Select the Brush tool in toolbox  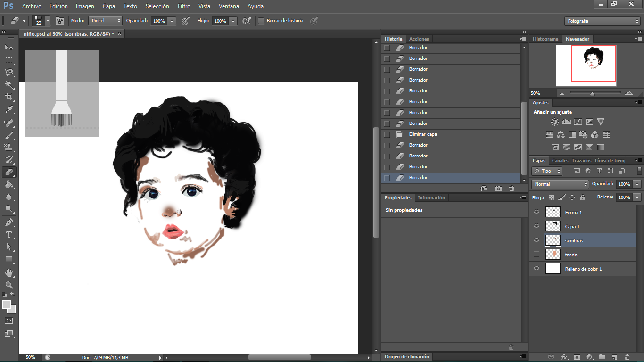[x=9, y=135]
